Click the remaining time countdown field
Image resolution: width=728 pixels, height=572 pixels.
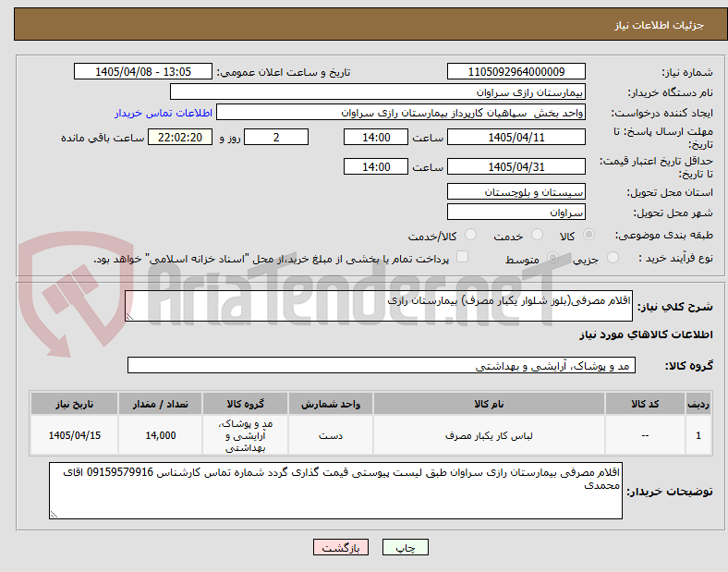180,138
